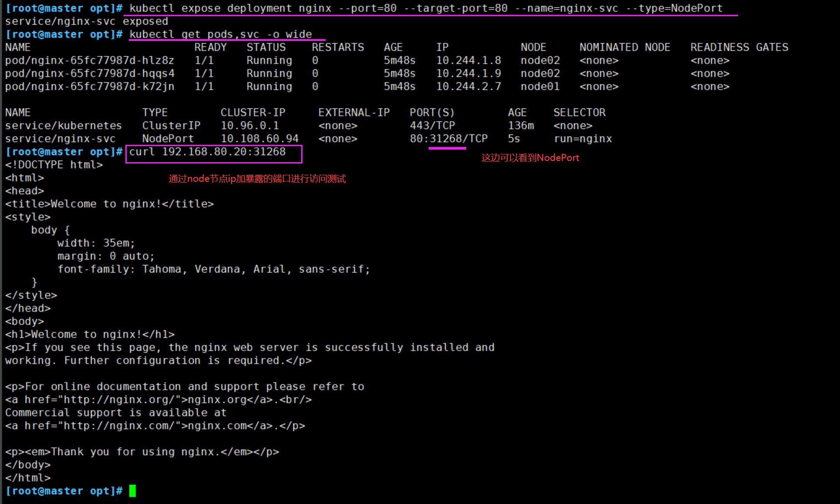This screenshot has height=504, width=840.
Task: Select the 'service/nginx-svc exposed' output line
Action: coord(87,21)
